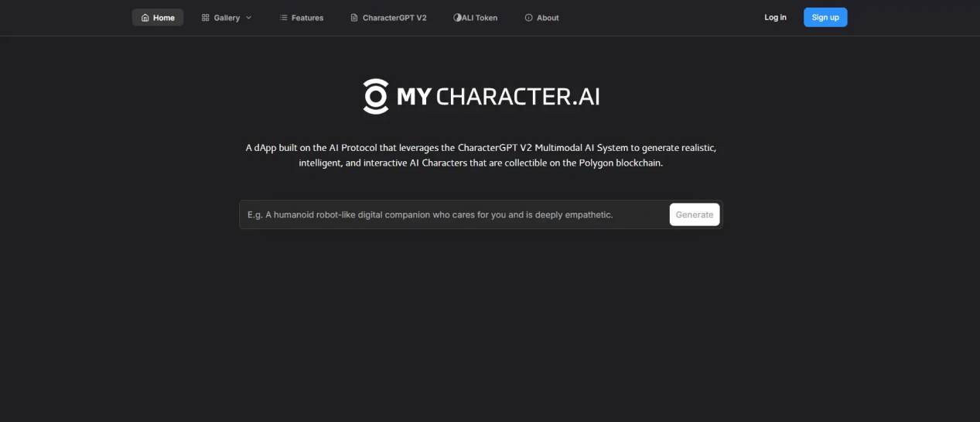Click the My Character.AI logo emblem
The height and width of the screenshot is (422, 980).
[x=376, y=97]
